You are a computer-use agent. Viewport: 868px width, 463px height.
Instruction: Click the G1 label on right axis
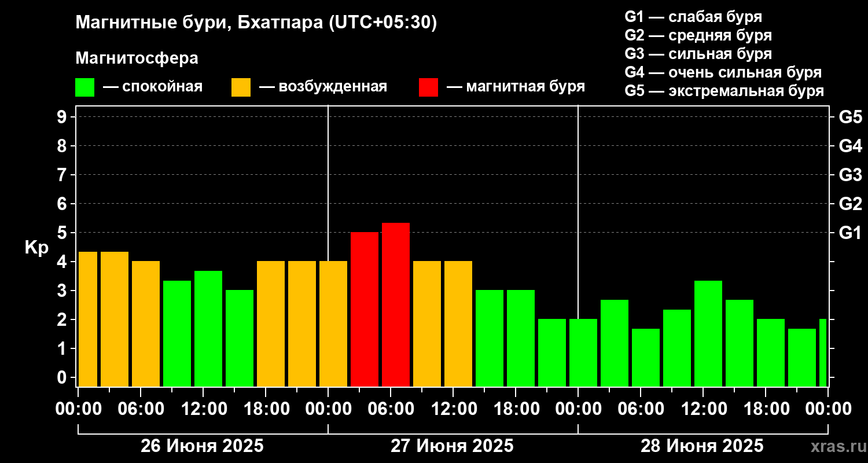coord(850,233)
